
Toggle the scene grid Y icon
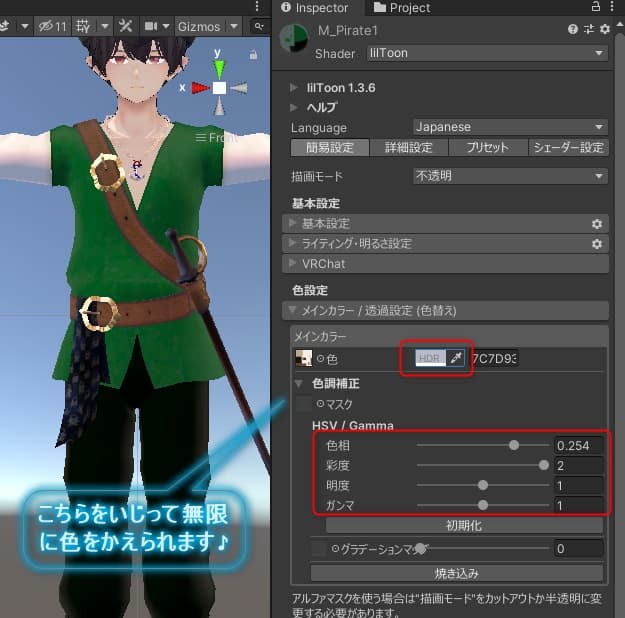coord(83,26)
